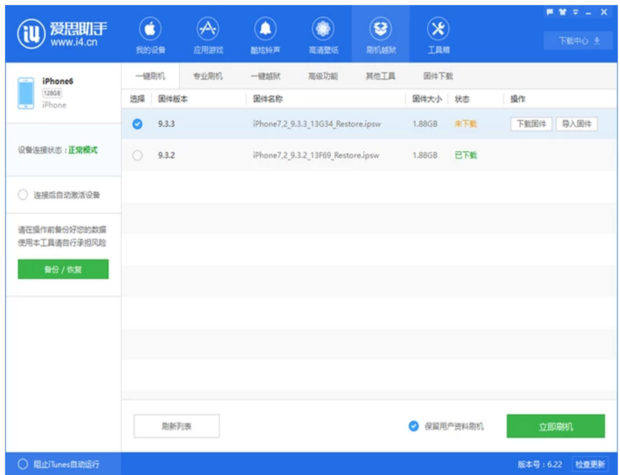Click 未下载 status text
The height and width of the screenshot is (475, 620).
pyautogui.click(x=466, y=124)
